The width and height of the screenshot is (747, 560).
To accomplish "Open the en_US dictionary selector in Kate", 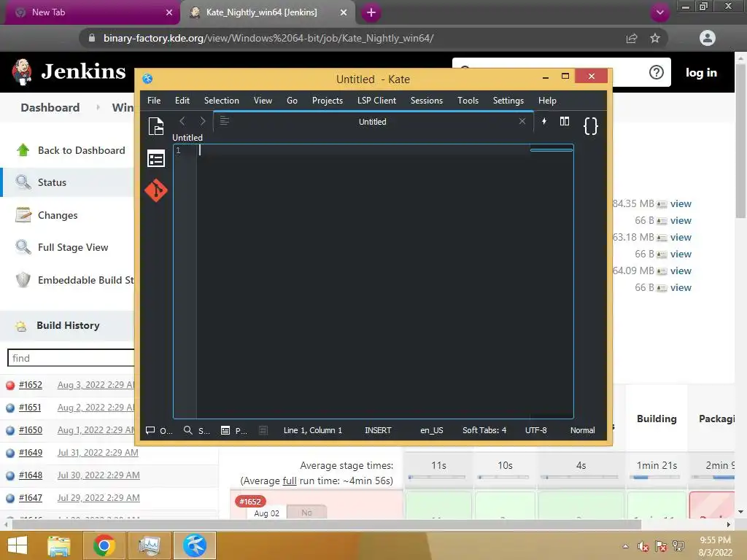I will (432, 430).
